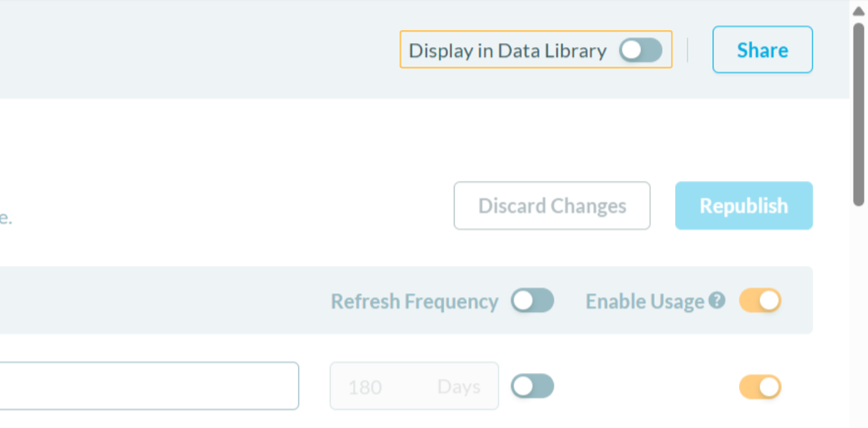
Task: Click the vertical scrollbar thumb
Action: [859, 115]
